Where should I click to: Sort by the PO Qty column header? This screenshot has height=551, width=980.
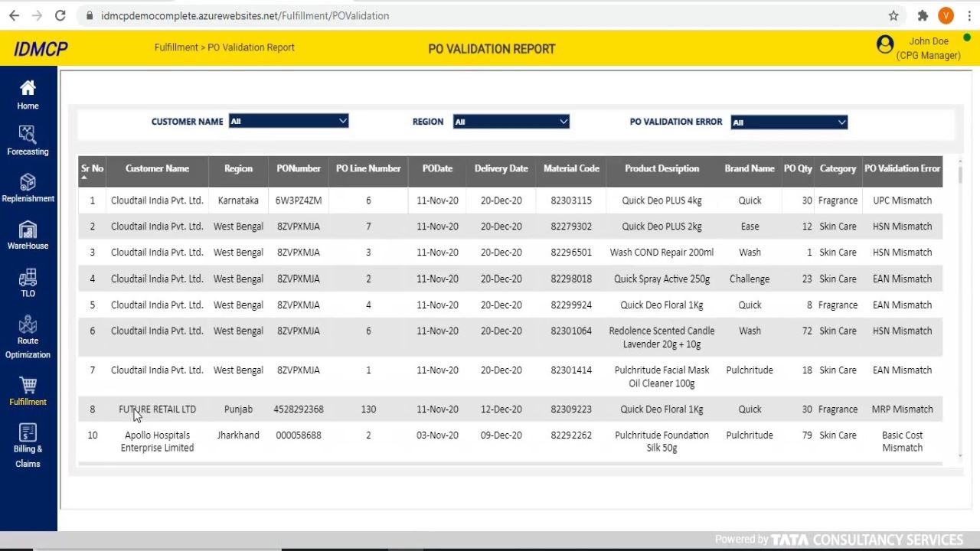coord(798,168)
